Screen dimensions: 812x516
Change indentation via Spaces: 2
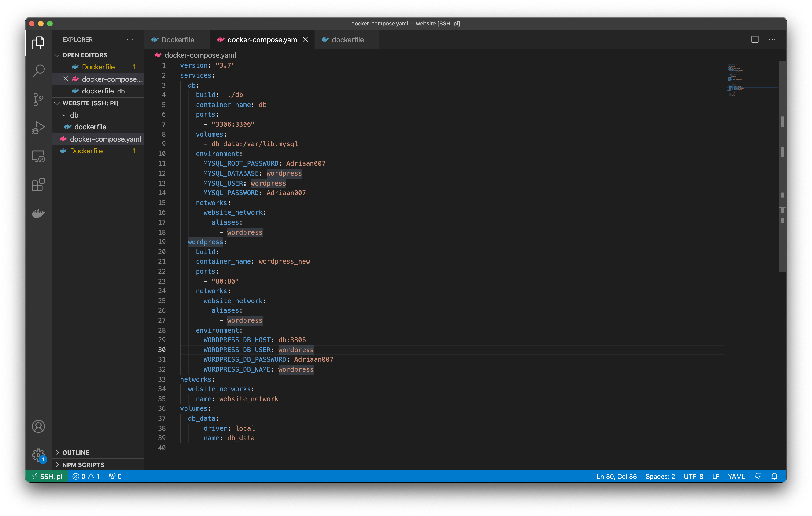[x=660, y=476]
